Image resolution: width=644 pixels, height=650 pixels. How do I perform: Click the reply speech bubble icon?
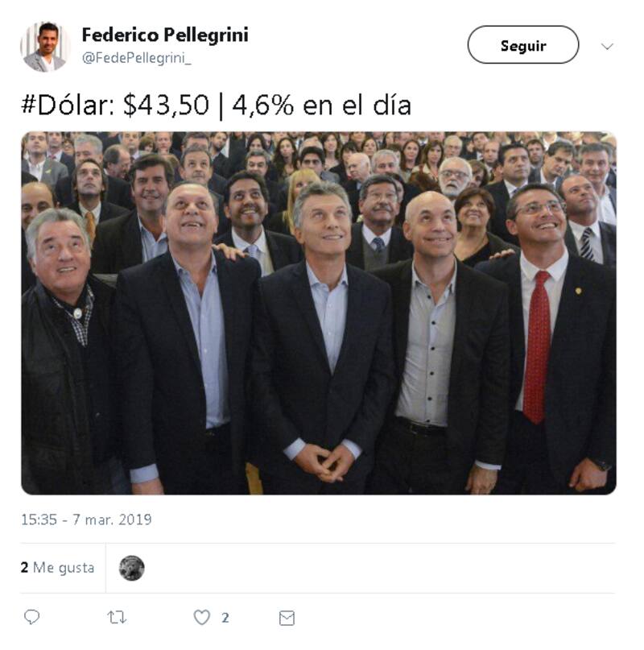click(32, 617)
